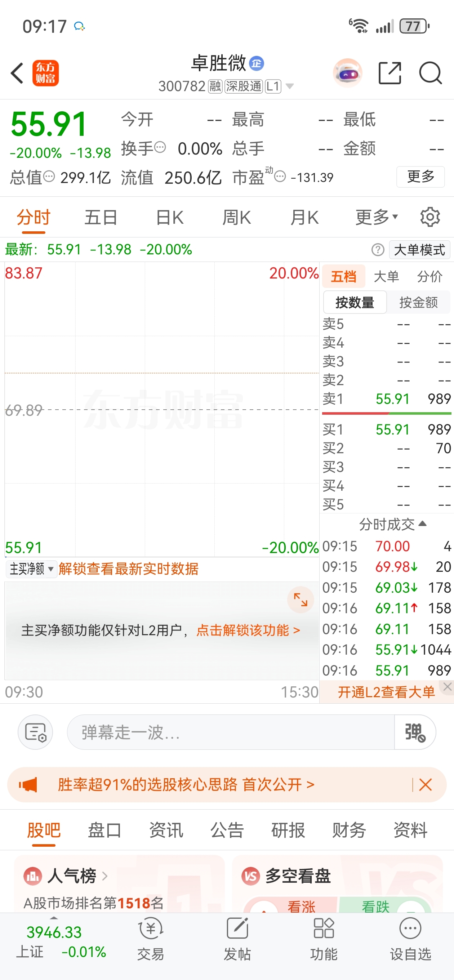This screenshot has width=454, height=980.
Task: Tap the blue enterprise badge next to 卓胜微
Action: tap(257, 63)
